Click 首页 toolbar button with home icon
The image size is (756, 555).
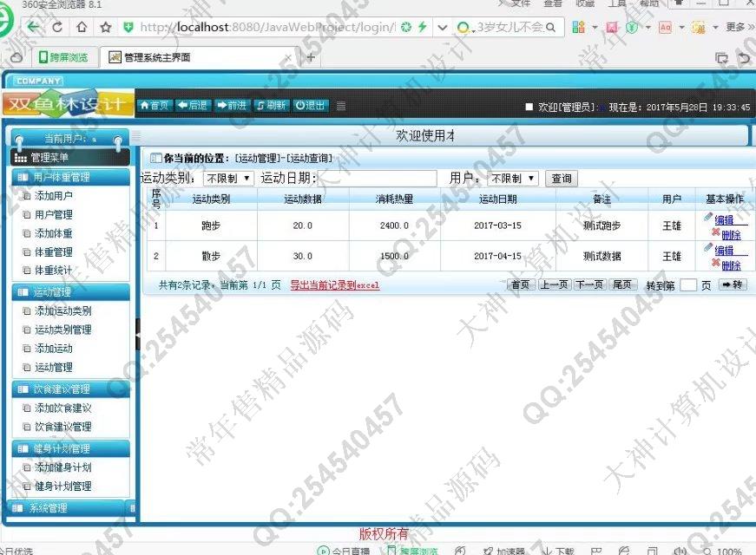154,105
